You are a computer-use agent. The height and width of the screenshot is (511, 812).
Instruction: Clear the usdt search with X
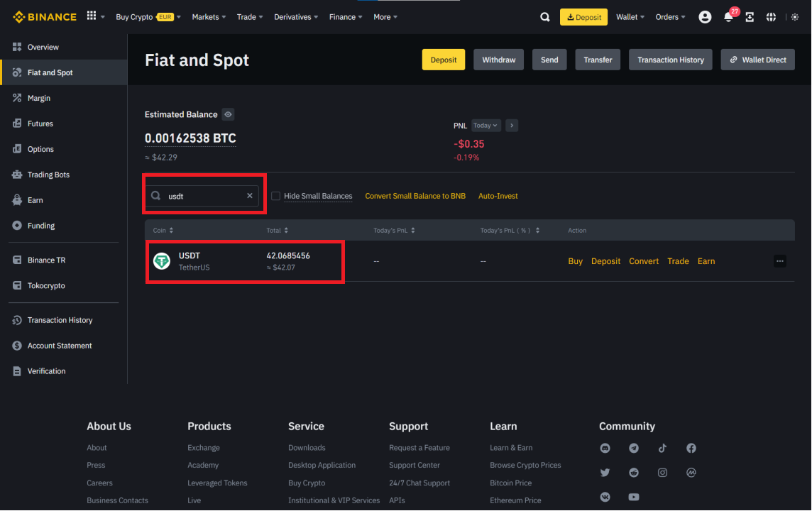pos(250,196)
